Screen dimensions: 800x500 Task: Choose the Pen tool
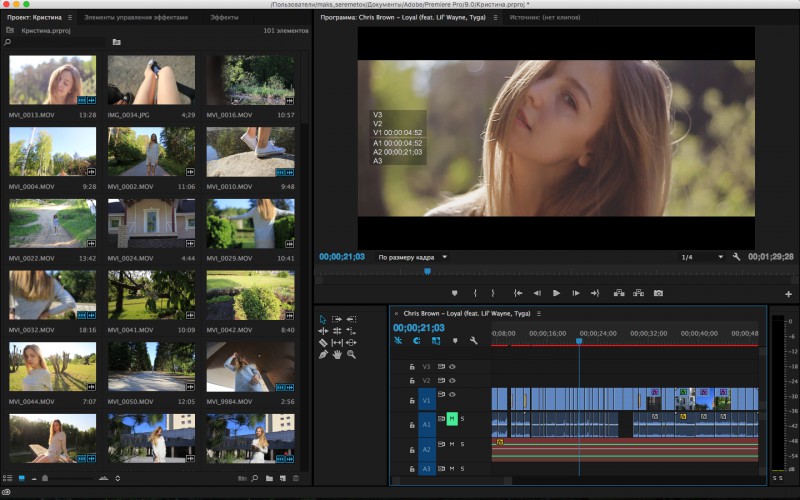click(x=323, y=354)
